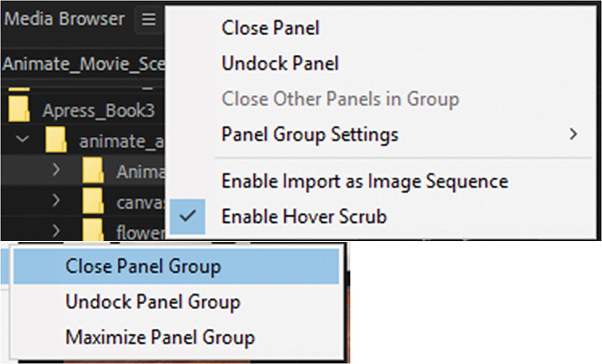
Task: Expand the canvas folder chevron
Action: (x=56, y=201)
